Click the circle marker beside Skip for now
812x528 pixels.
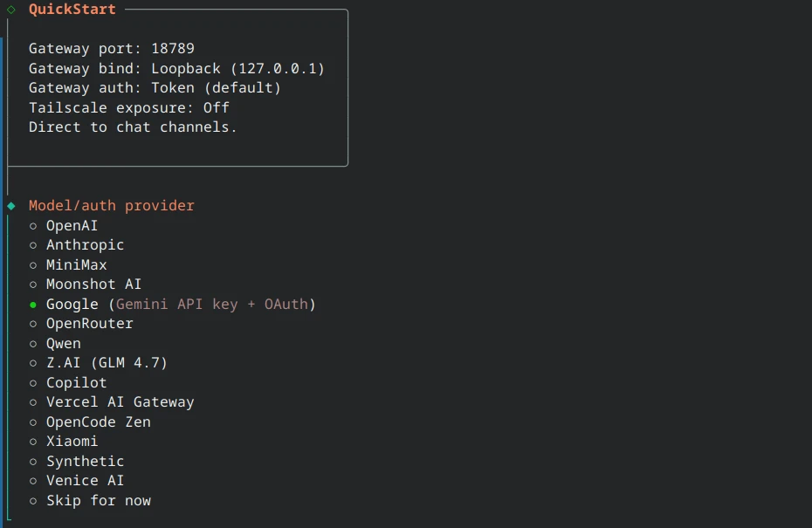(33, 500)
